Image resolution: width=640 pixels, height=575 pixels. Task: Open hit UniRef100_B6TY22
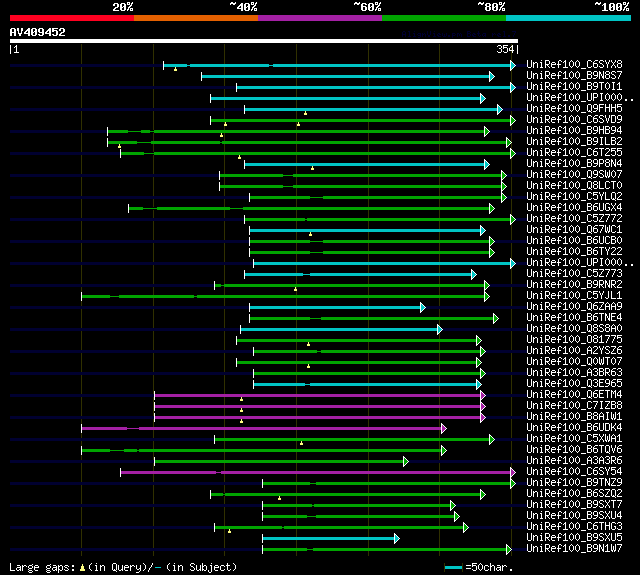pos(574,252)
